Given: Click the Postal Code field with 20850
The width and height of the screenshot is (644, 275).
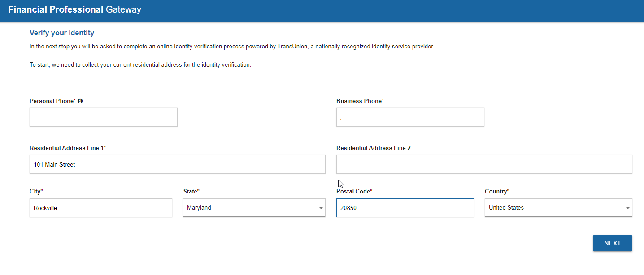Looking at the screenshot, I should 405,208.
